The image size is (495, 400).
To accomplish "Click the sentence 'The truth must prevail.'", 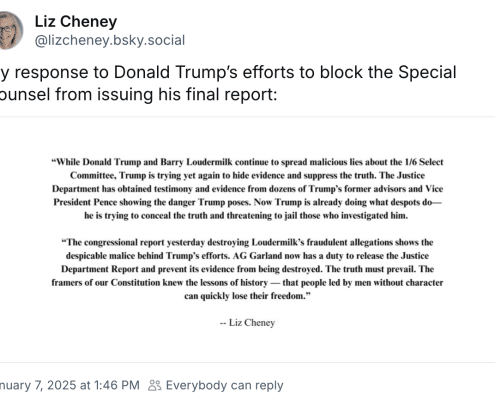I will (371, 269).
